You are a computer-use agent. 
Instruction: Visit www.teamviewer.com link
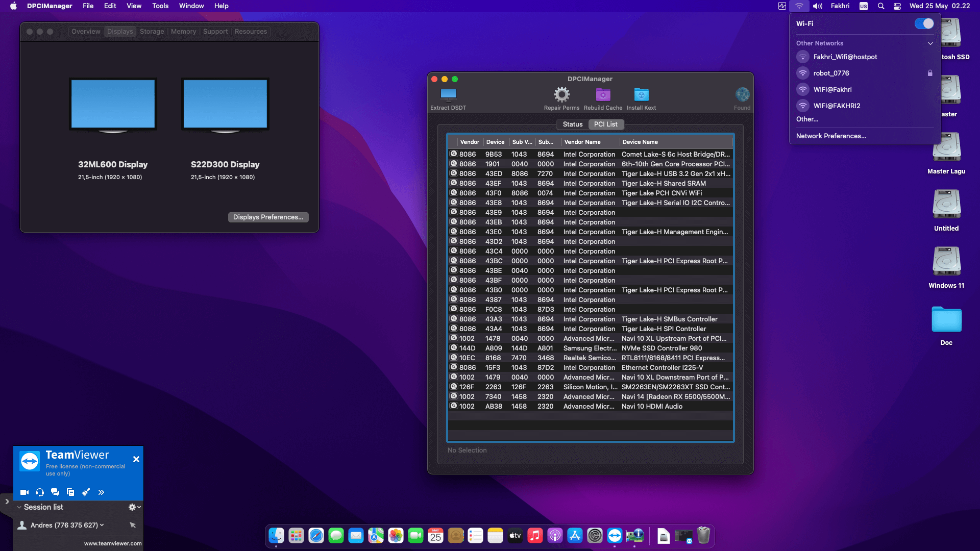click(x=113, y=543)
